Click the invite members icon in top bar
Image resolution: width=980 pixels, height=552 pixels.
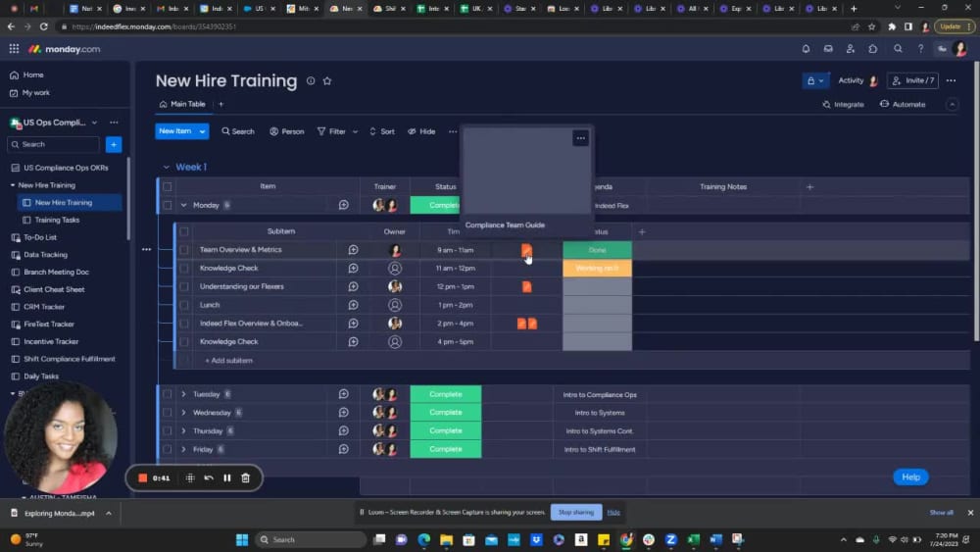pyautogui.click(x=851, y=49)
